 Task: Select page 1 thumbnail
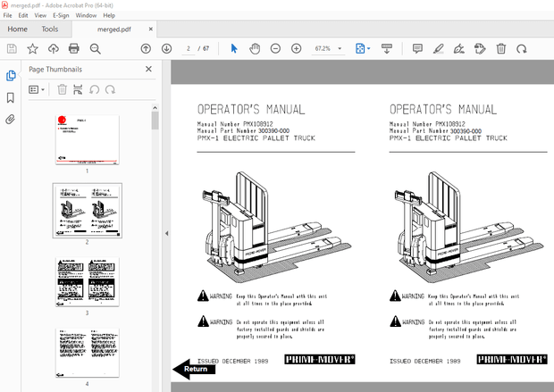88,140
